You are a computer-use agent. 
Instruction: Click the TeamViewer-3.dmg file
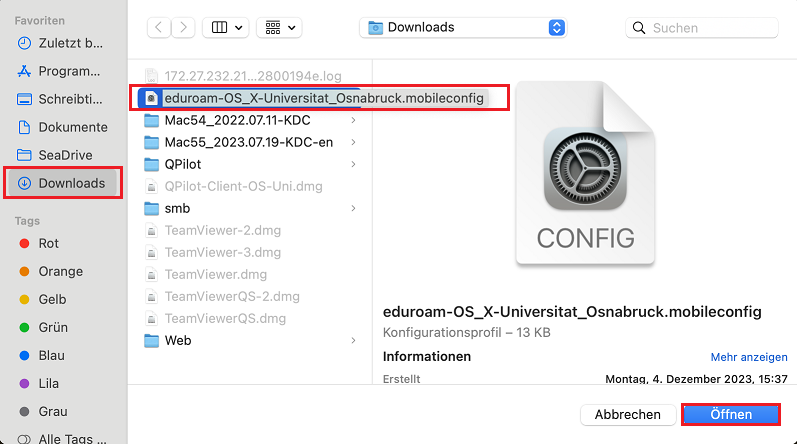[x=249, y=252]
